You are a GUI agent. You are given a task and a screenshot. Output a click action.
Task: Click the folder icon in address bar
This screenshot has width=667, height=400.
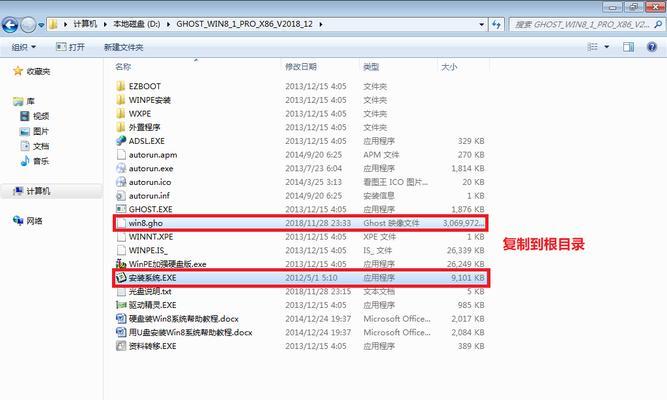[53, 24]
